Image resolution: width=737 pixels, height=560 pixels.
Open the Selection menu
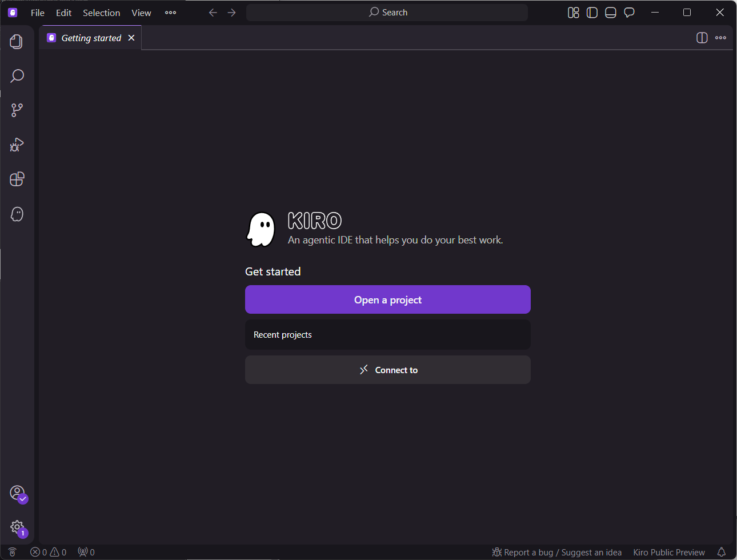click(102, 13)
